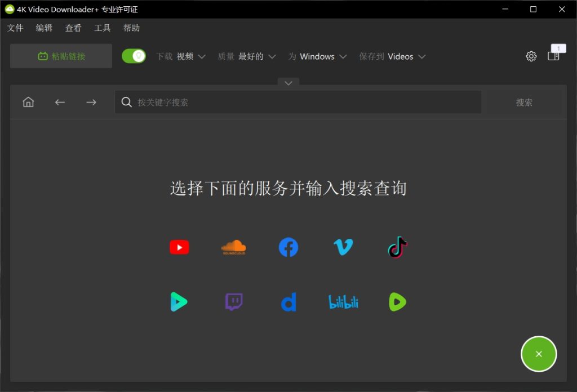The width and height of the screenshot is (577, 392).
Task: Open the sidebar panel showing badge 1
Action: (555, 56)
